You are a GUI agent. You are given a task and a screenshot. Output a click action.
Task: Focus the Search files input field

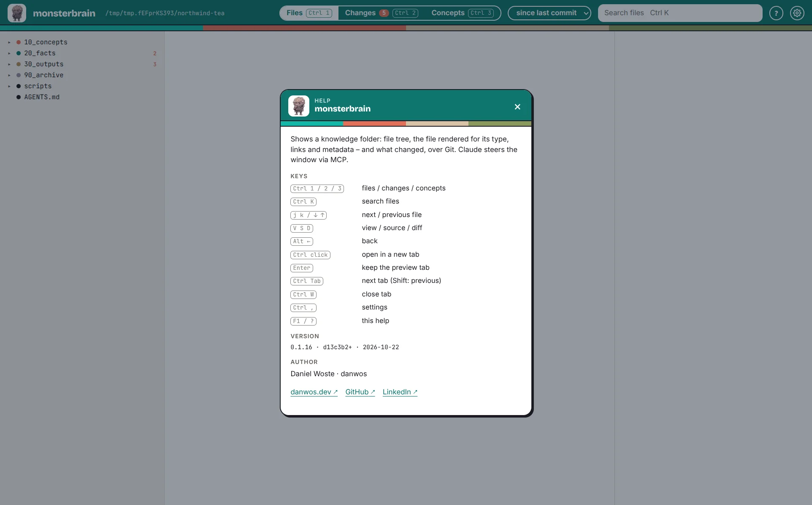click(x=680, y=13)
